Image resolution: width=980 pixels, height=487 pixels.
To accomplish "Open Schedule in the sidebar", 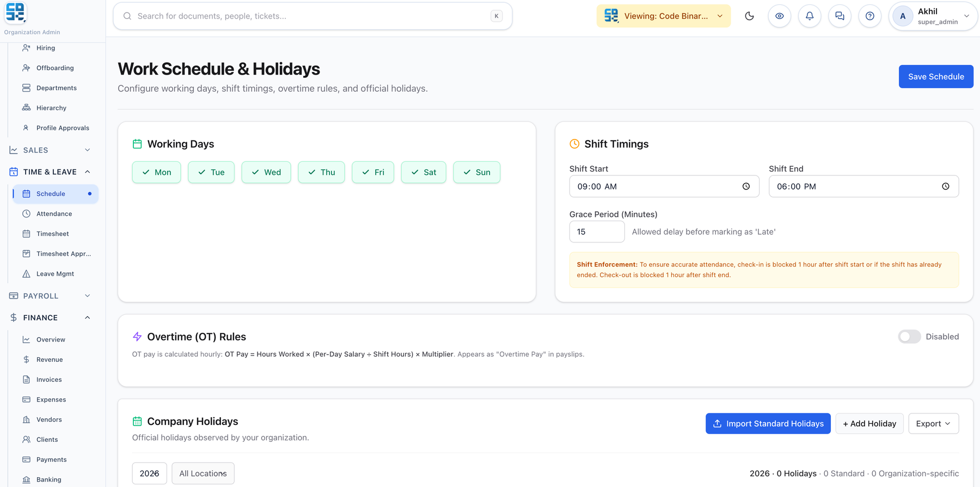I will pyautogui.click(x=56, y=194).
